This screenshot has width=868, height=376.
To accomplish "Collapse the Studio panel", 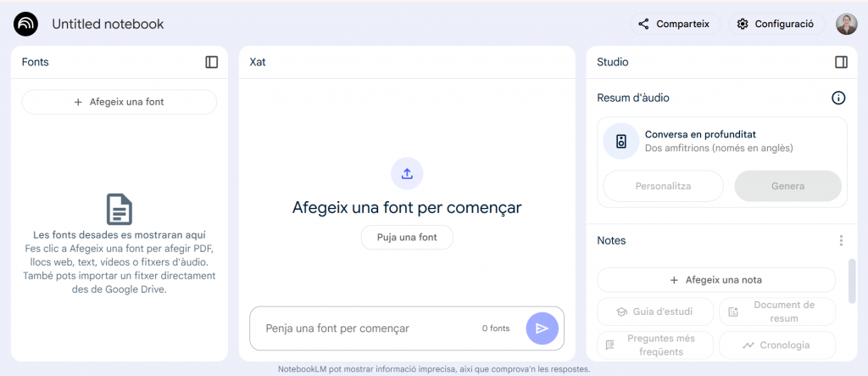I will (x=841, y=62).
